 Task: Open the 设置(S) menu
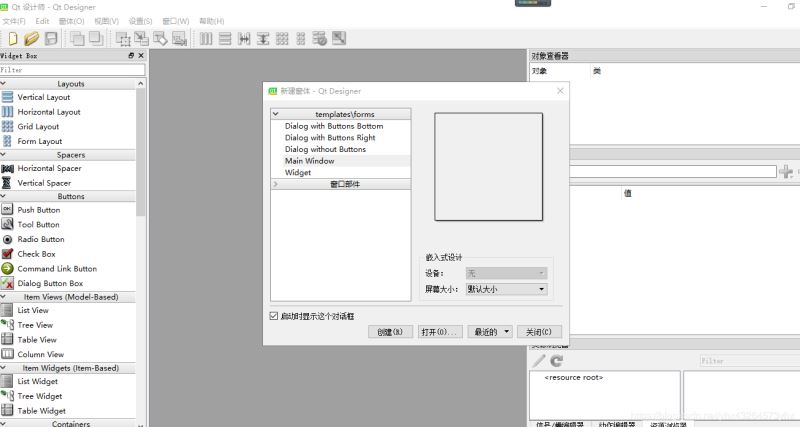pos(140,21)
